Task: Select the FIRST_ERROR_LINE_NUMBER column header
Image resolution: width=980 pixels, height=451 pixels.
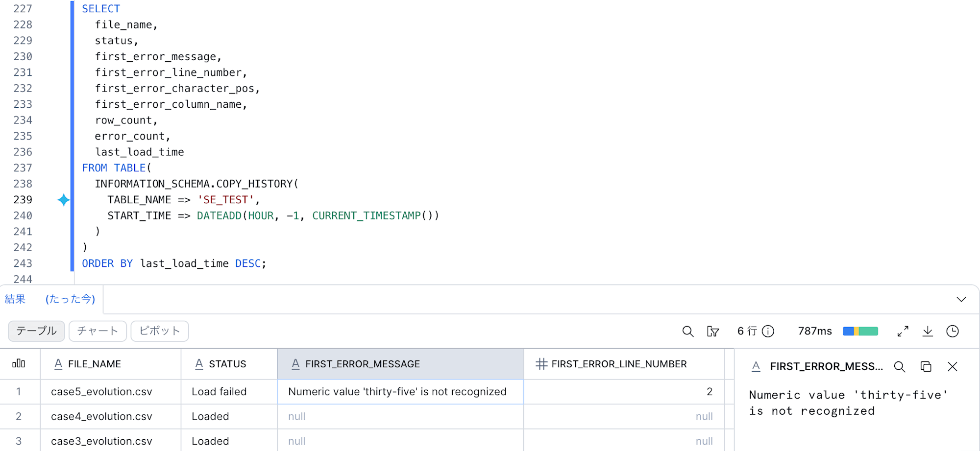Action: [x=624, y=364]
